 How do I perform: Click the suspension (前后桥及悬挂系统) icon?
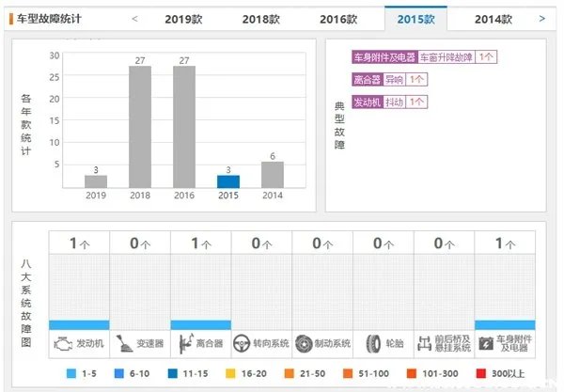click(x=425, y=343)
